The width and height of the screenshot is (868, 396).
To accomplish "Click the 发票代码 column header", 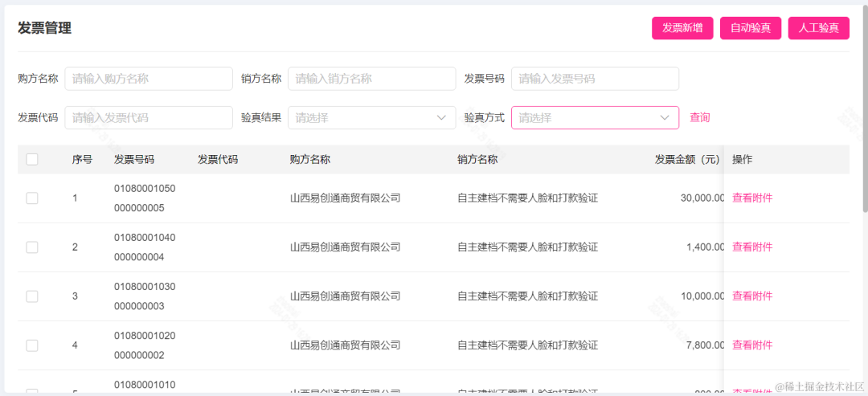I will 218,160.
